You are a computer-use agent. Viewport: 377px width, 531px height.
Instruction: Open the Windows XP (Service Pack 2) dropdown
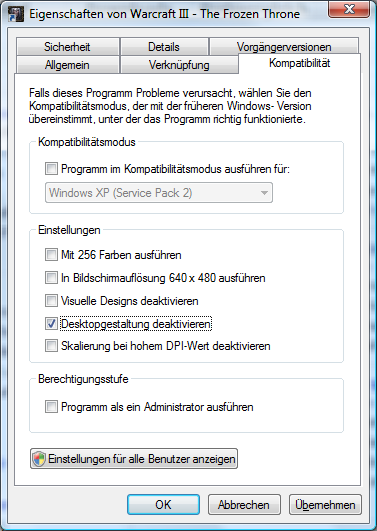pyautogui.click(x=159, y=193)
